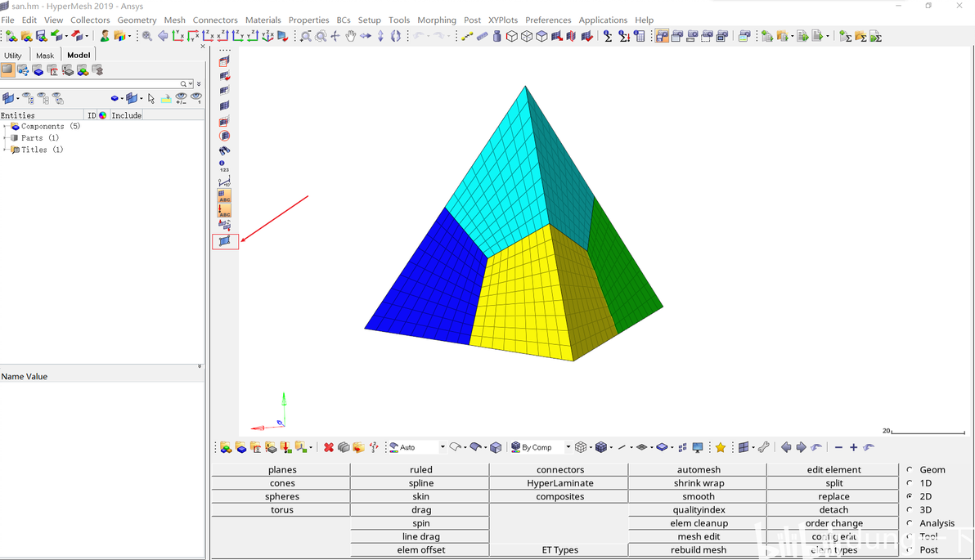Open the By Comp color mode dropdown
Viewport: 975px width, 560px height.
568,447
